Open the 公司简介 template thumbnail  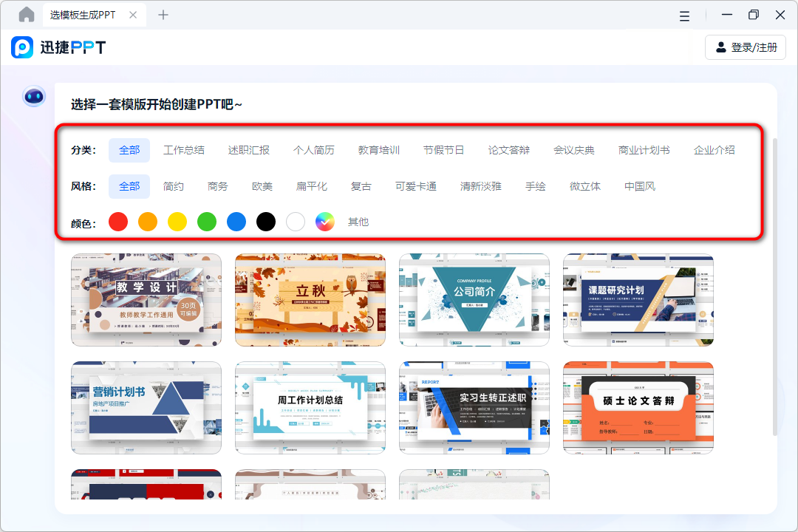click(x=474, y=300)
